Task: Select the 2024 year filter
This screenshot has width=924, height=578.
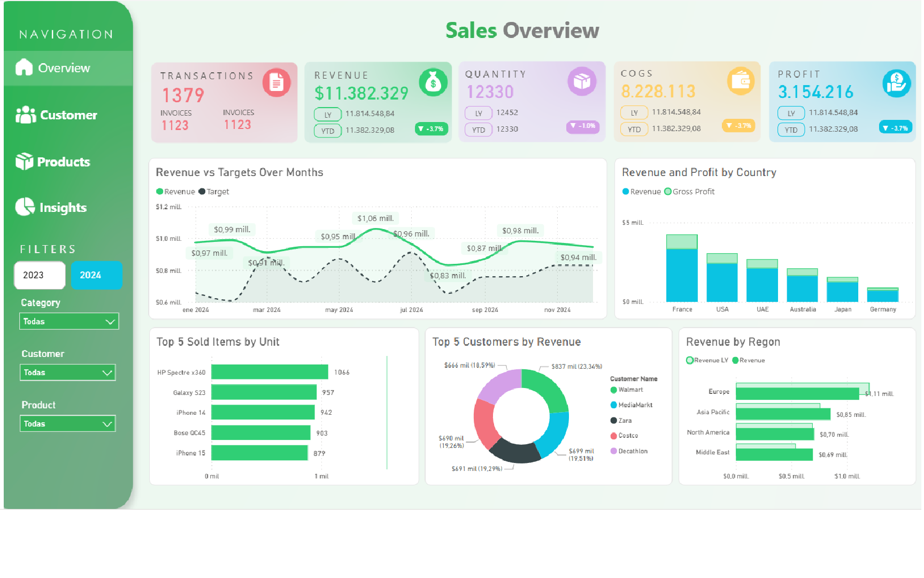Action: [96, 275]
